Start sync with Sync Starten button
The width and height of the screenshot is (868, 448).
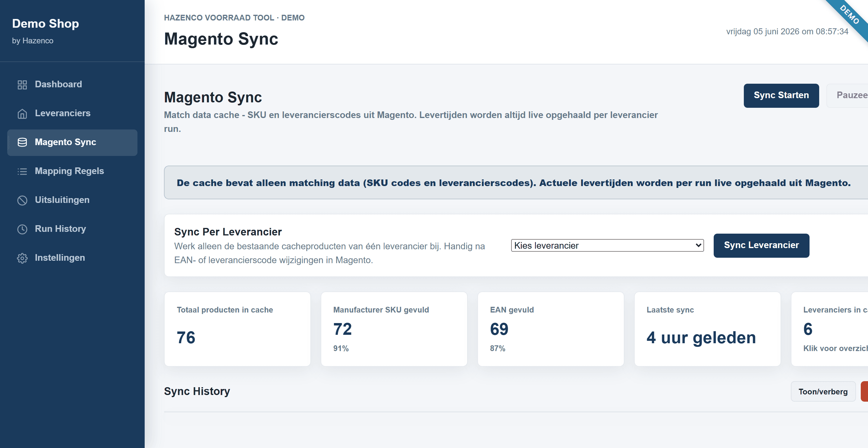pos(781,95)
